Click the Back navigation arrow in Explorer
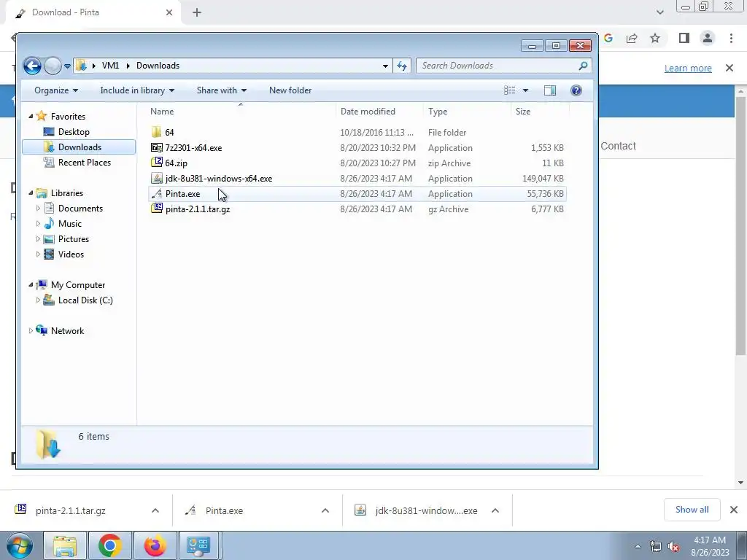The image size is (747, 560). pos(32,66)
